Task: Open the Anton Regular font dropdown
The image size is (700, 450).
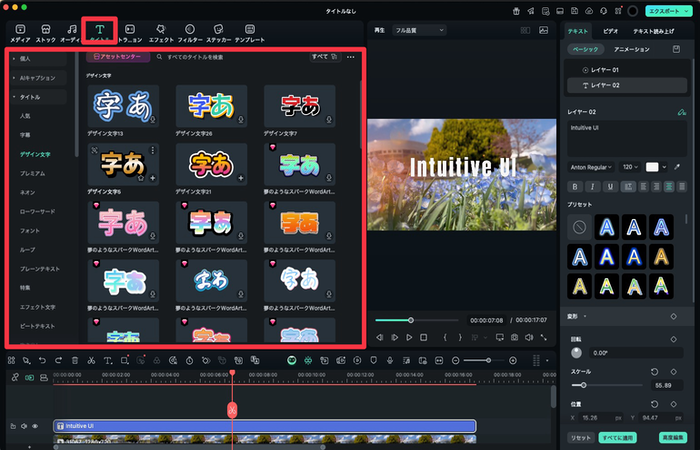Action: click(591, 166)
